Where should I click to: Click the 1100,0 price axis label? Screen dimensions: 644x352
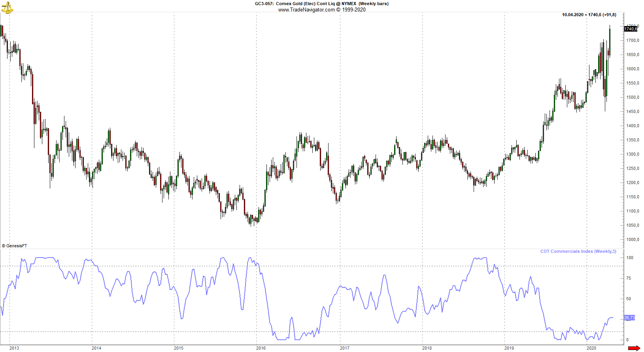click(x=633, y=211)
